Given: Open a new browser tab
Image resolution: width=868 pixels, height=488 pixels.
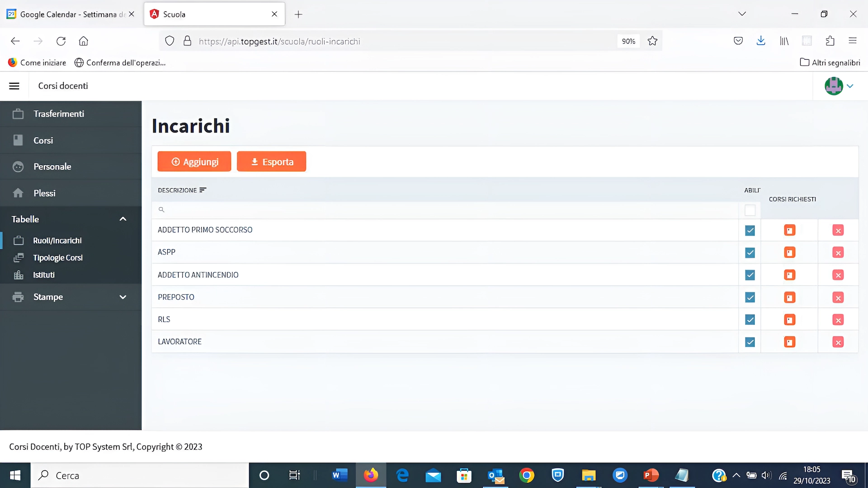Looking at the screenshot, I should click(298, 14).
